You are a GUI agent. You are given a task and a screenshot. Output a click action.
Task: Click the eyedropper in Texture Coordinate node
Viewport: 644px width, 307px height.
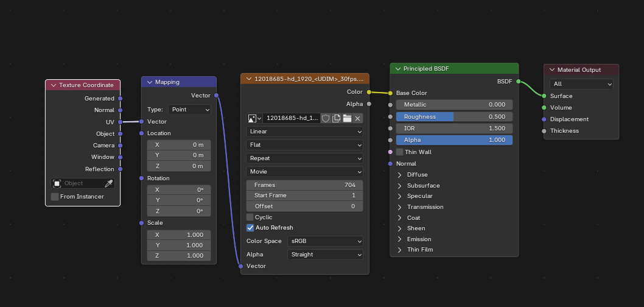click(x=108, y=183)
